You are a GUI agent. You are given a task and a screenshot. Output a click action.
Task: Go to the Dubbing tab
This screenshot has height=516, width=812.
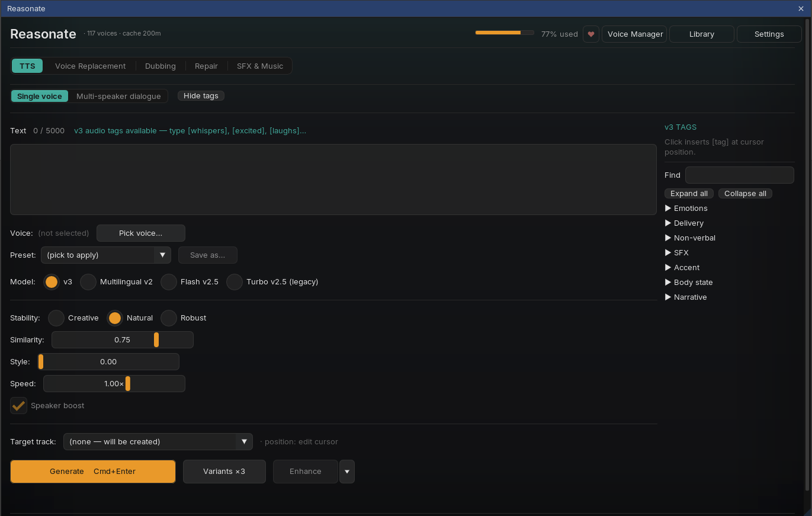coord(161,66)
